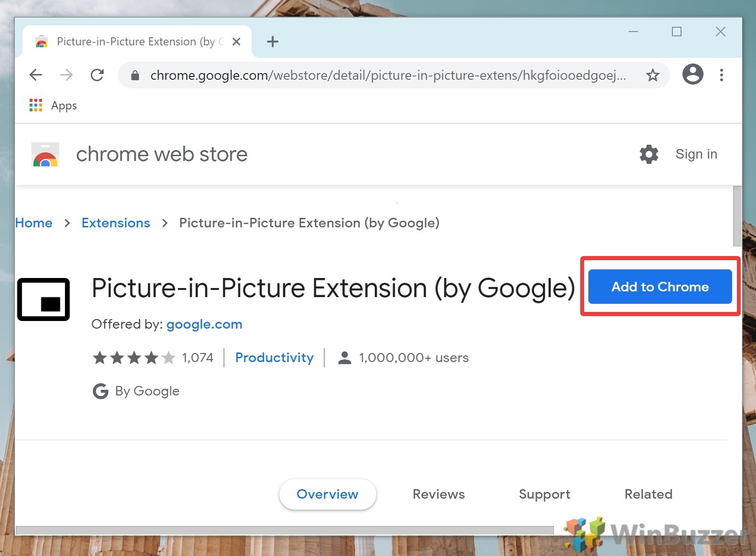The image size is (756, 556).
Task: Click the forward navigation arrow
Action: (66, 75)
